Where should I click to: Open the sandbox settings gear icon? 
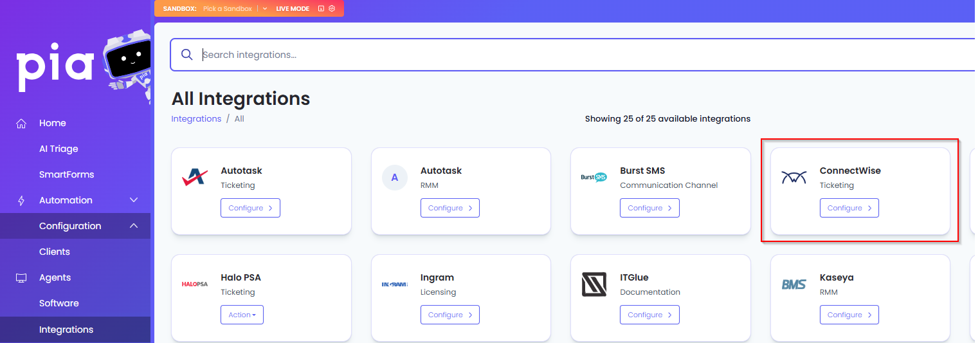332,8
